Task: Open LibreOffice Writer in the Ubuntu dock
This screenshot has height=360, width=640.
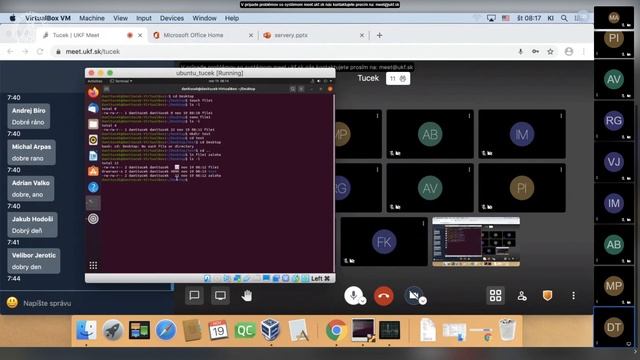Action: [x=93, y=156]
